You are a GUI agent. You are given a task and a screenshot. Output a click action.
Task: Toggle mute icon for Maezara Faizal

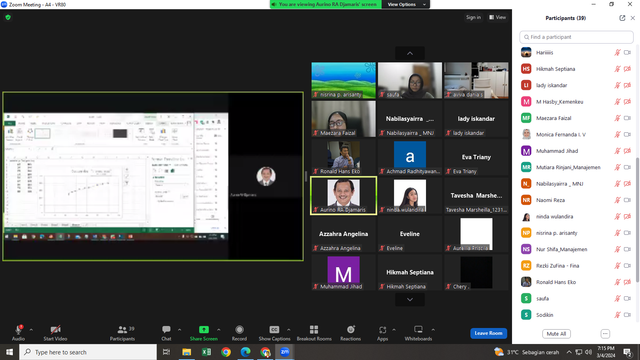[x=618, y=118]
